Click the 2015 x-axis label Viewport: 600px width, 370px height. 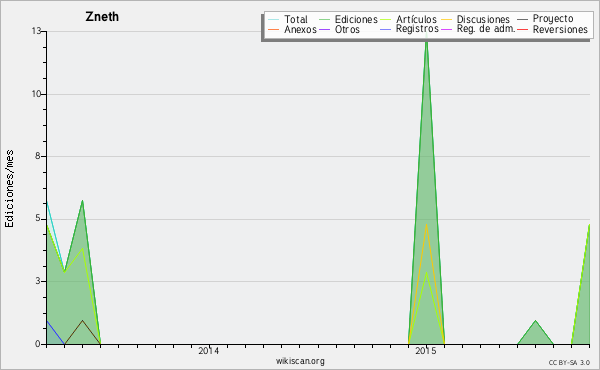click(x=426, y=351)
